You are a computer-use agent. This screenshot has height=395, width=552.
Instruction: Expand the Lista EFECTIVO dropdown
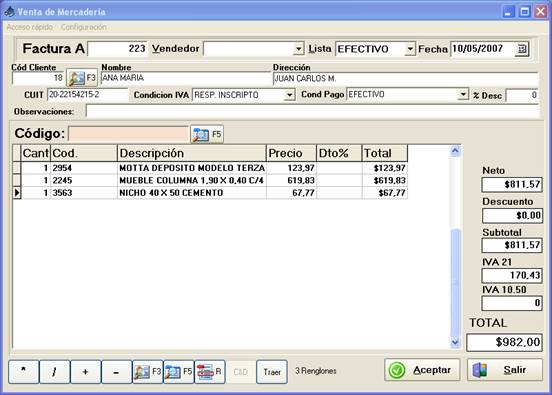pos(410,49)
